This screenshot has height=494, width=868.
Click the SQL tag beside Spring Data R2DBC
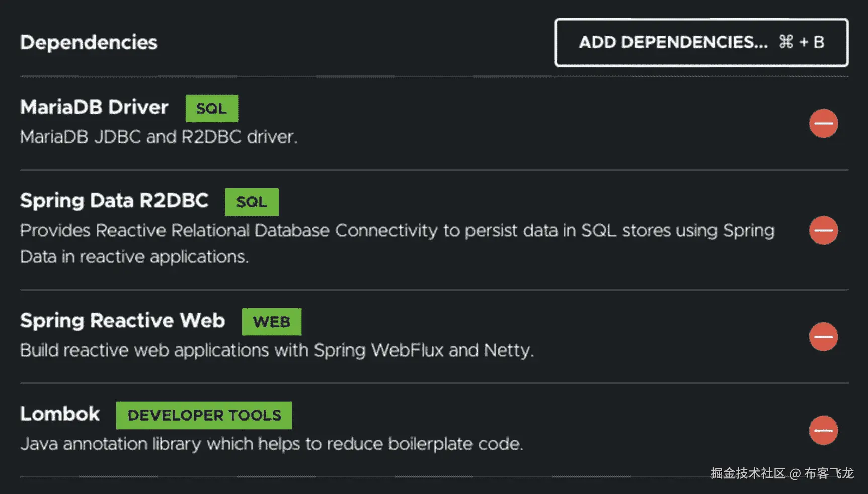click(252, 202)
